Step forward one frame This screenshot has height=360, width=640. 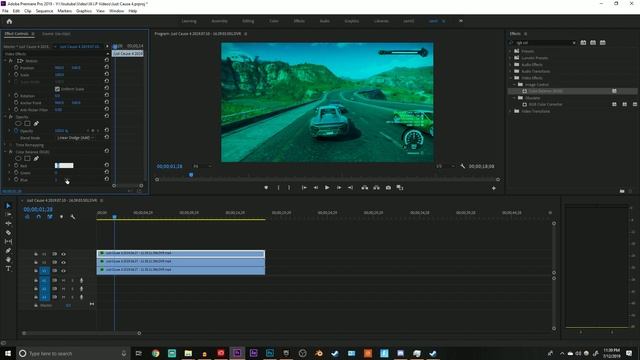(339, 188)
